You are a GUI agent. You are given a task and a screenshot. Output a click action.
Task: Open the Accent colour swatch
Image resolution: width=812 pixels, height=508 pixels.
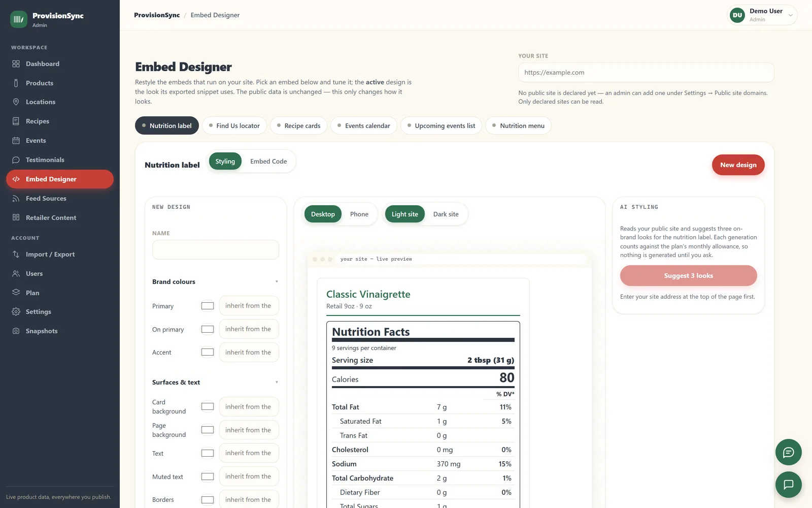[x=208, y=352]
